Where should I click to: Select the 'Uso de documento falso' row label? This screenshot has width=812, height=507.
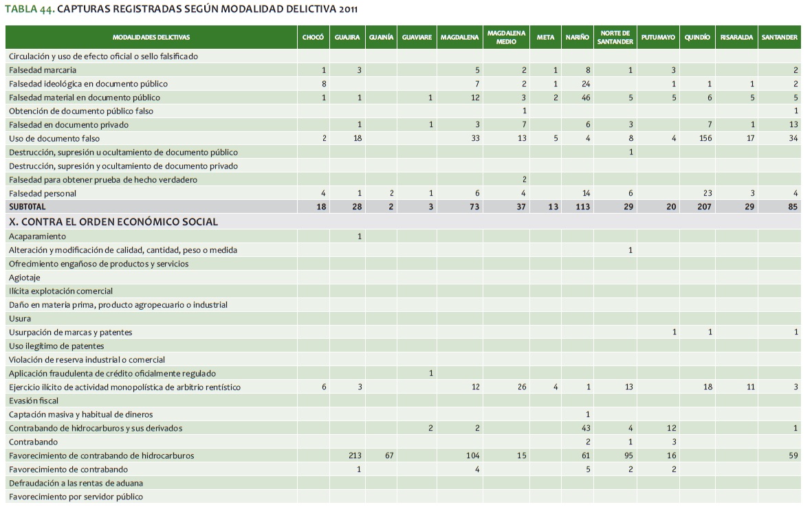[x=54, y=139]
